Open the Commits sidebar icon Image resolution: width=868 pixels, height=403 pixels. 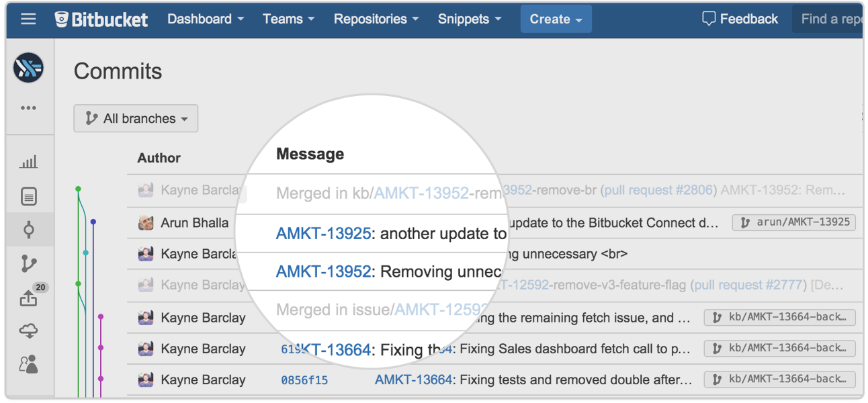point(28,230)
